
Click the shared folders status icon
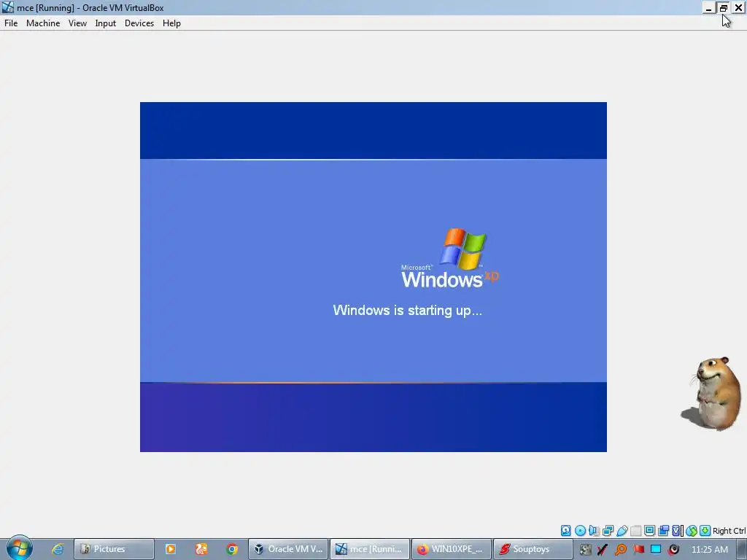[x=635, y=531]
